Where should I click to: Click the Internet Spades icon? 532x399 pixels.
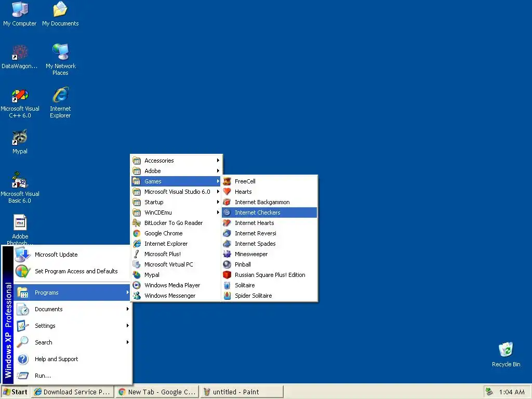pos(227,244)
